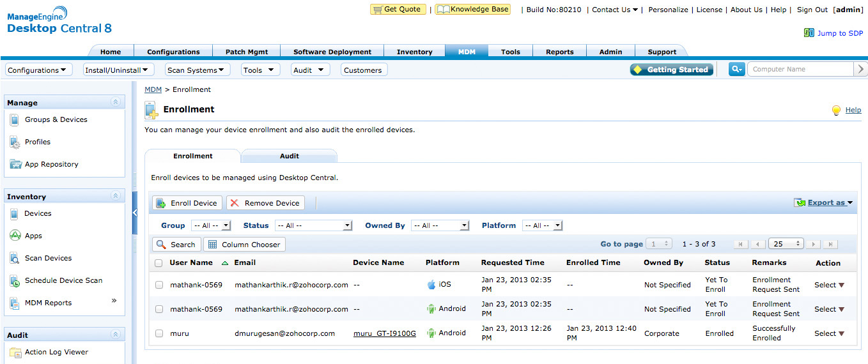Click the Remove Device button

coord(265,203)
